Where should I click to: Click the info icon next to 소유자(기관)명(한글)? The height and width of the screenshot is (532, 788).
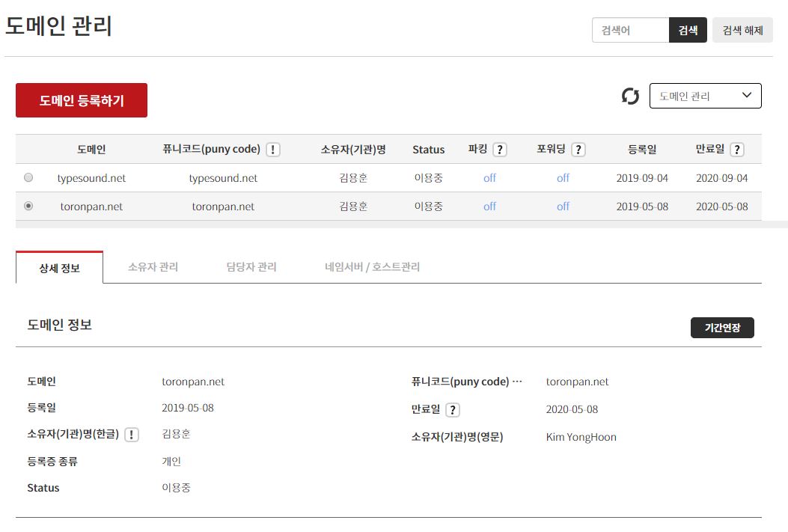coord(132,435)
